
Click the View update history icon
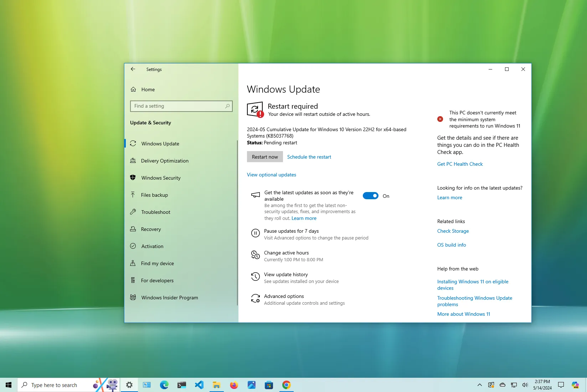(255, 277)
